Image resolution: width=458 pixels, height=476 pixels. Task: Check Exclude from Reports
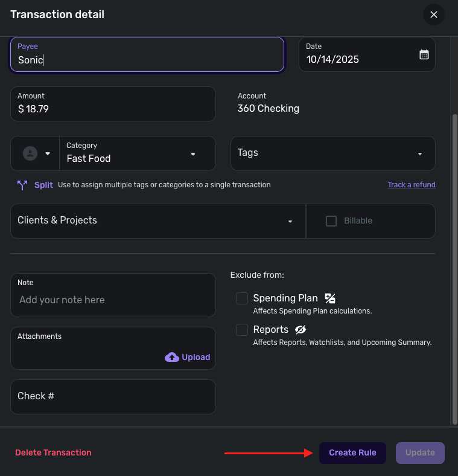(242, 330)
